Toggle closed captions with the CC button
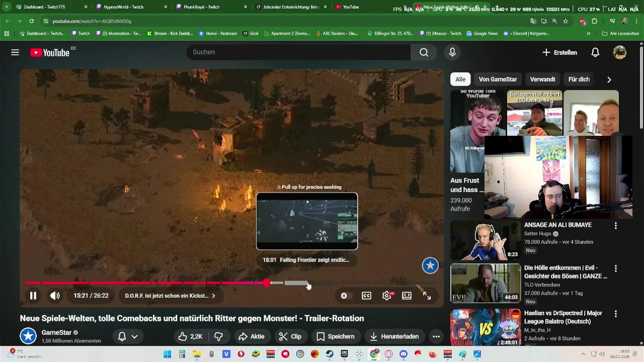 pyautogui.click(x=366, y=296)
